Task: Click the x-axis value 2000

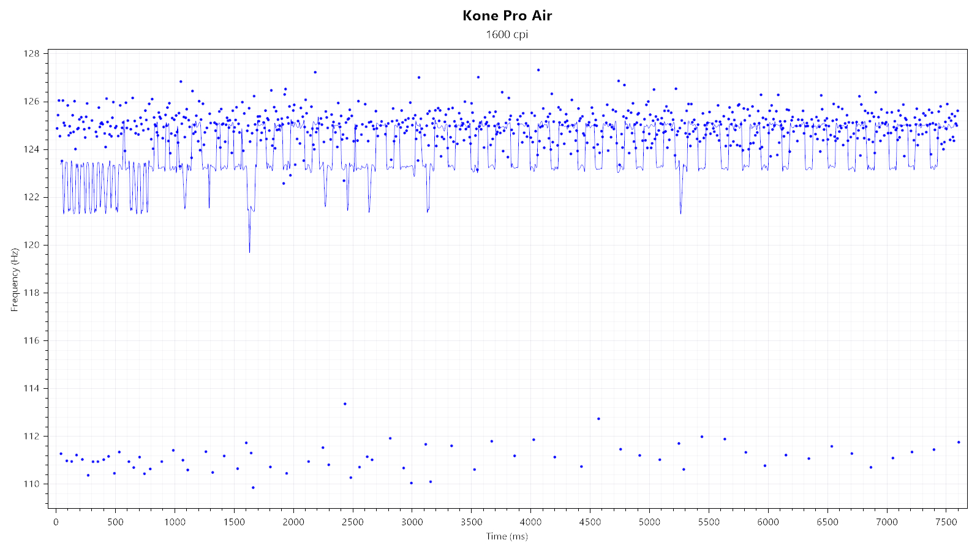Action: pos(293,522)
